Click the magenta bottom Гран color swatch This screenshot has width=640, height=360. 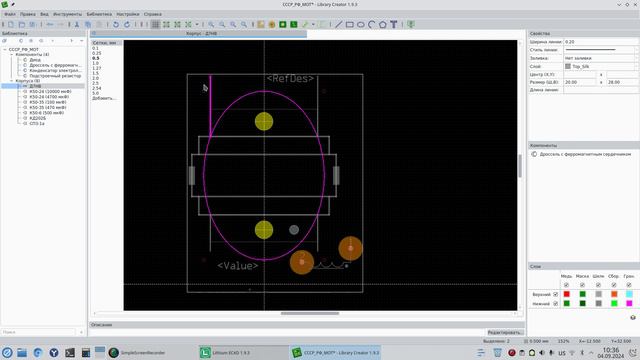pyautogui.click(x=629, y=304)
